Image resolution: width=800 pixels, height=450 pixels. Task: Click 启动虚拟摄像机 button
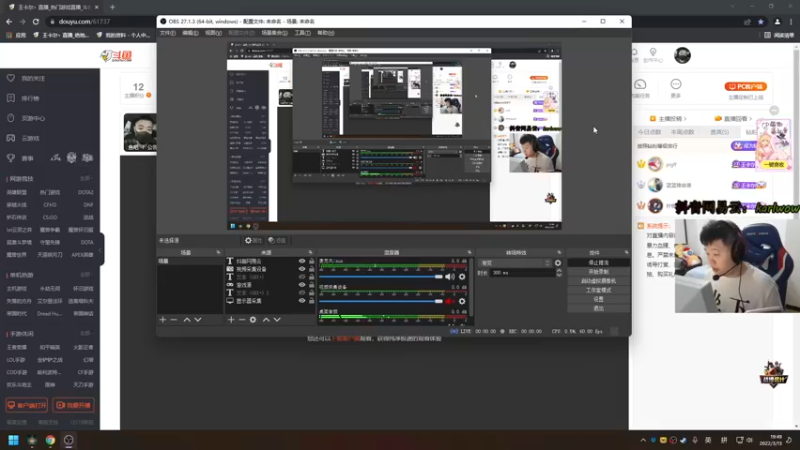(x=598, y=281)
